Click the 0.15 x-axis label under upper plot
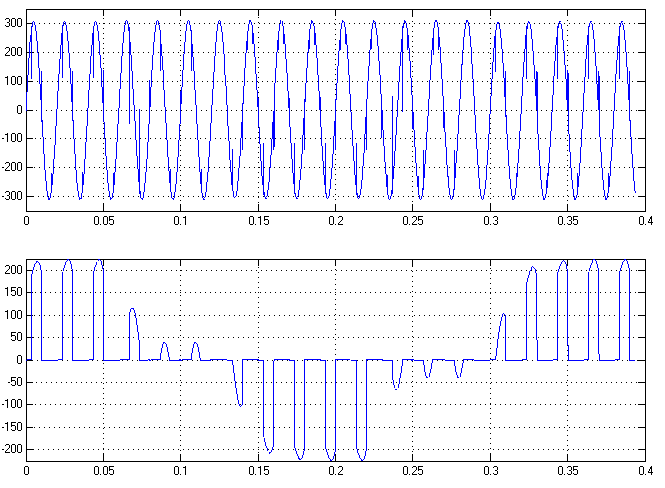Image resolution: width=665 pixels, height=488 pixels. [259, 221]
